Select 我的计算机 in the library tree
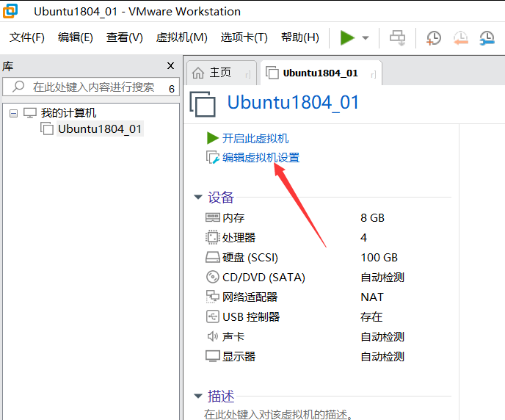 [68, 113]
